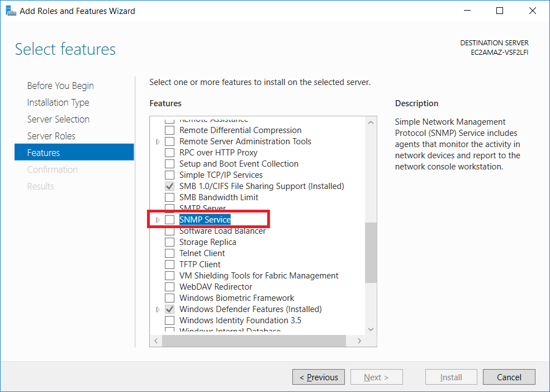
Task: Click the horizontal scrollbar right arrow
Action: (x=359, y=341)
